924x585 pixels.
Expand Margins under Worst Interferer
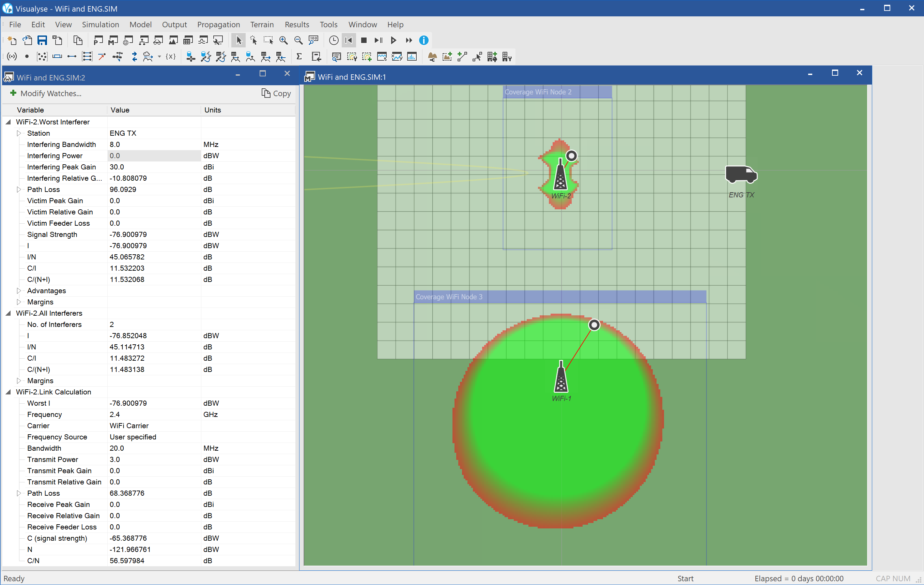(18, 302)
